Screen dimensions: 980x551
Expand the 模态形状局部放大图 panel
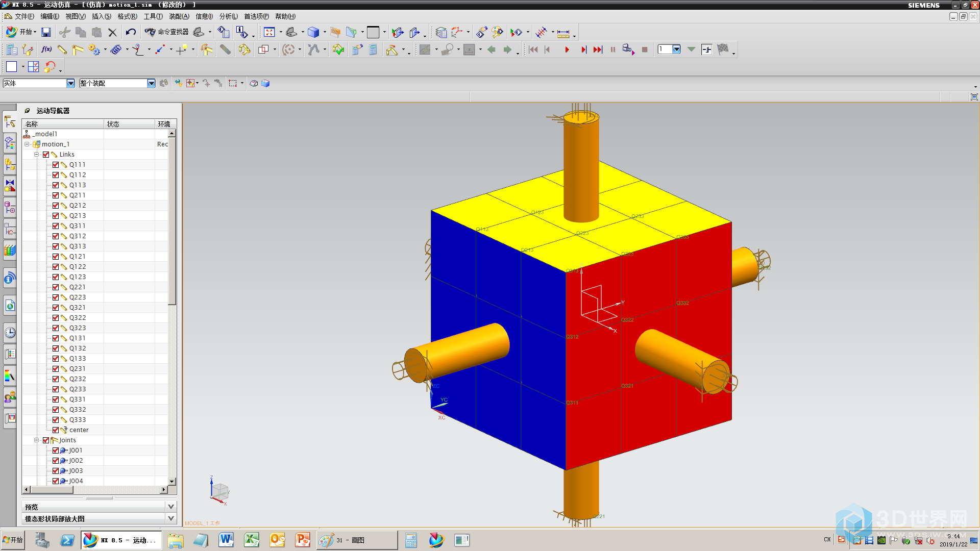(x=171, y=518)
